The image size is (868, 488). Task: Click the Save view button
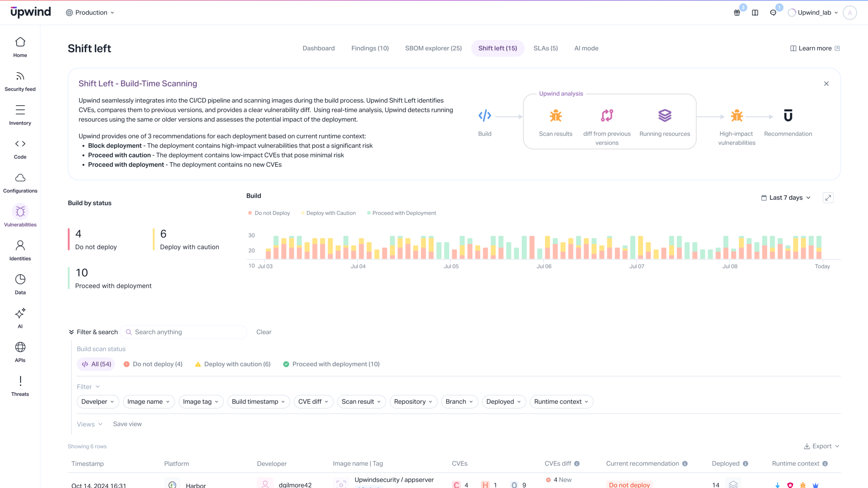coord(127,424)
